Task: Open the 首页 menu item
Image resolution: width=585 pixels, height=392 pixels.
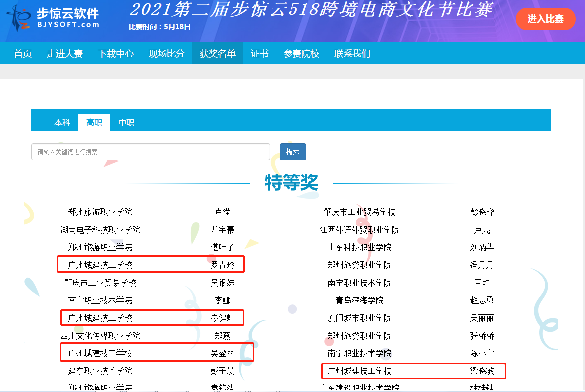Action: click(23, 54)
